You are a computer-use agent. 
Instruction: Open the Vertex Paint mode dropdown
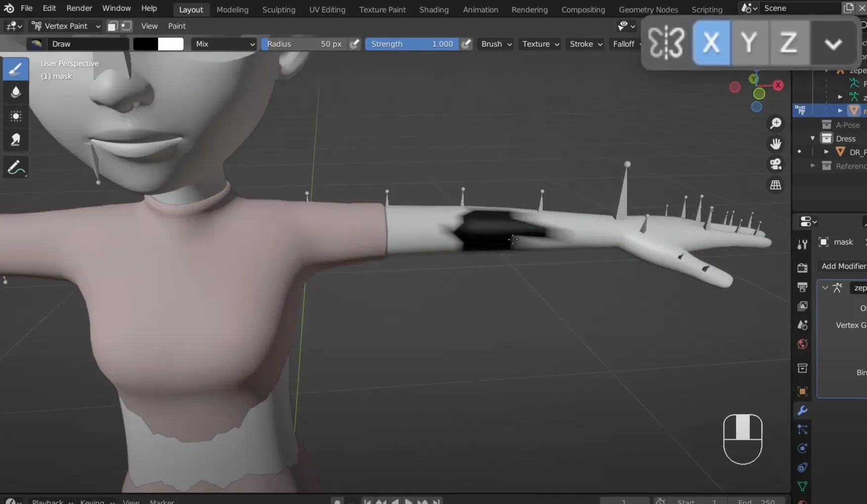(65, 26)
